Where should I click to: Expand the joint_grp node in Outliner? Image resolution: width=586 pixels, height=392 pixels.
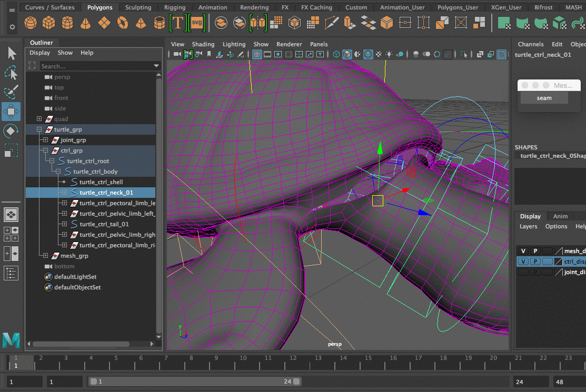45,140
